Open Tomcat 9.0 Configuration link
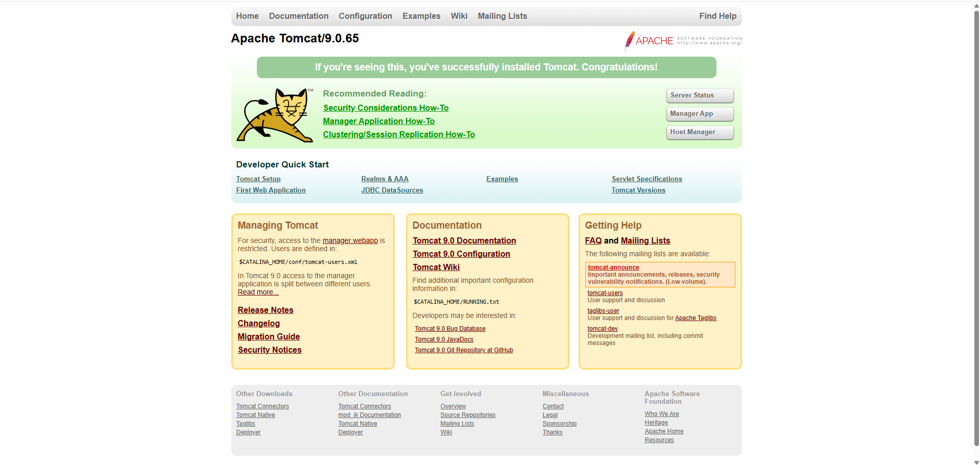This screenshot has width=980, height=465. 461,254
